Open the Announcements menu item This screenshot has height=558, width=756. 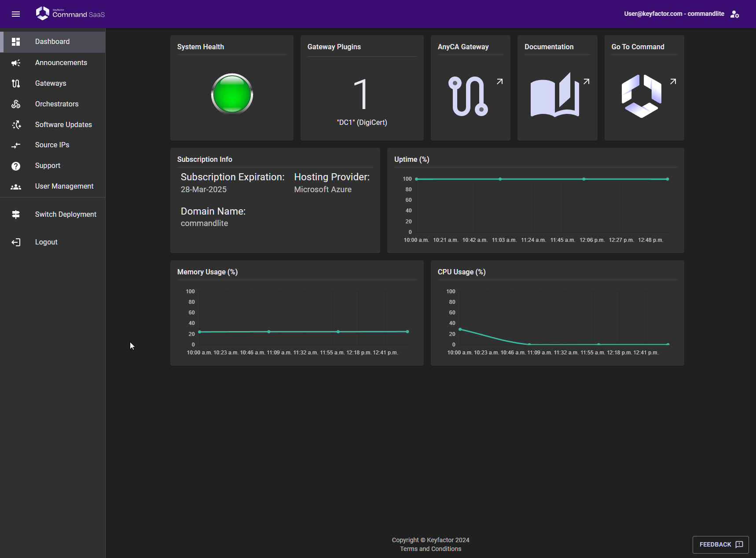pos(53,63)
